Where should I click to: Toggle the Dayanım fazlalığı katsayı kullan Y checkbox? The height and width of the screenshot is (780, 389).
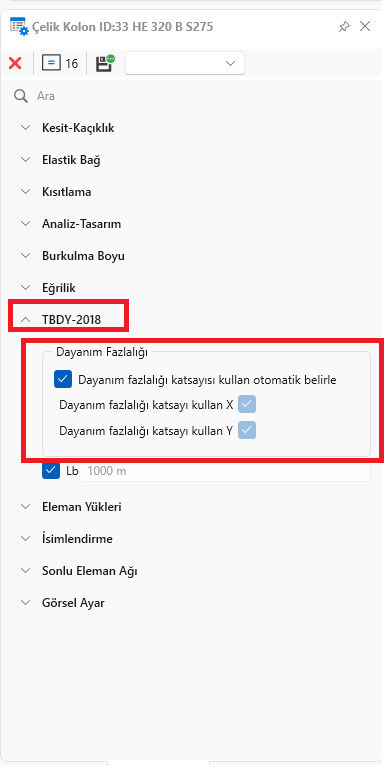pyautogui.click(x=247, y=430)
